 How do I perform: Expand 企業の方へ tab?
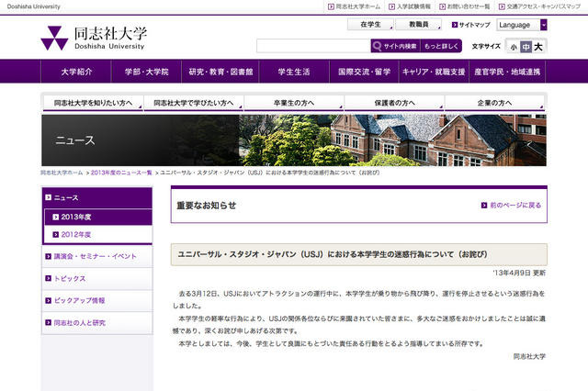pyautogui.click(x=494, y=103)
